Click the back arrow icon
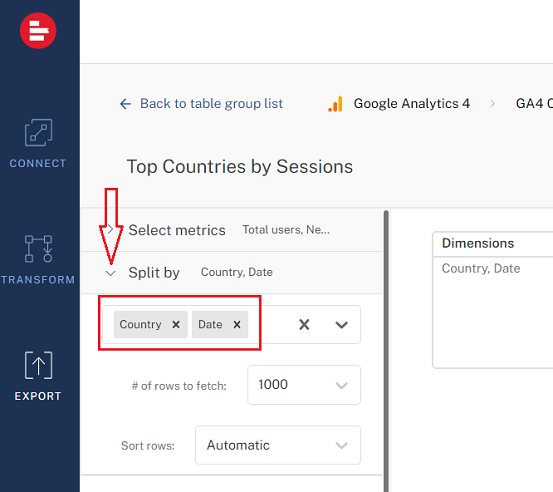This screenshot has height=492, width=553. tap(125, 104)
